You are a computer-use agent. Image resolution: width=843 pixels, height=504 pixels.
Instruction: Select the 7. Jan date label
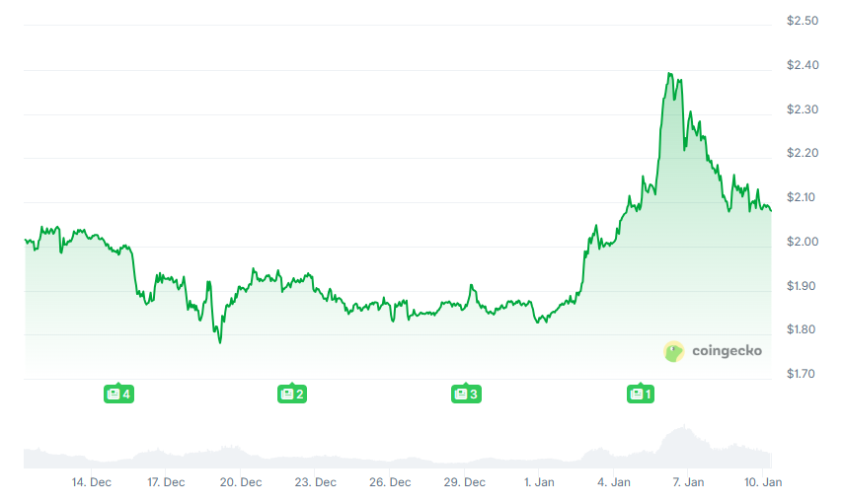pyautogui.click(x=688, y=482)
